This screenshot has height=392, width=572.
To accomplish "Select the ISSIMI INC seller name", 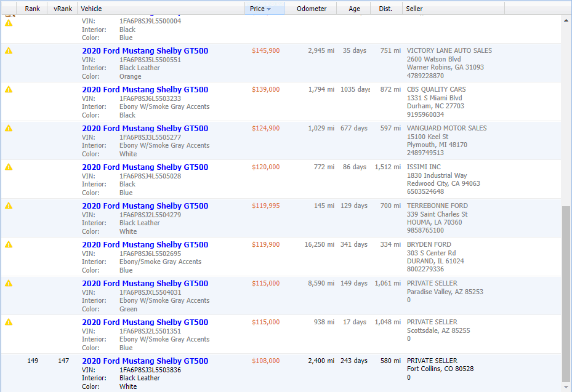I will tap(424, 167).
